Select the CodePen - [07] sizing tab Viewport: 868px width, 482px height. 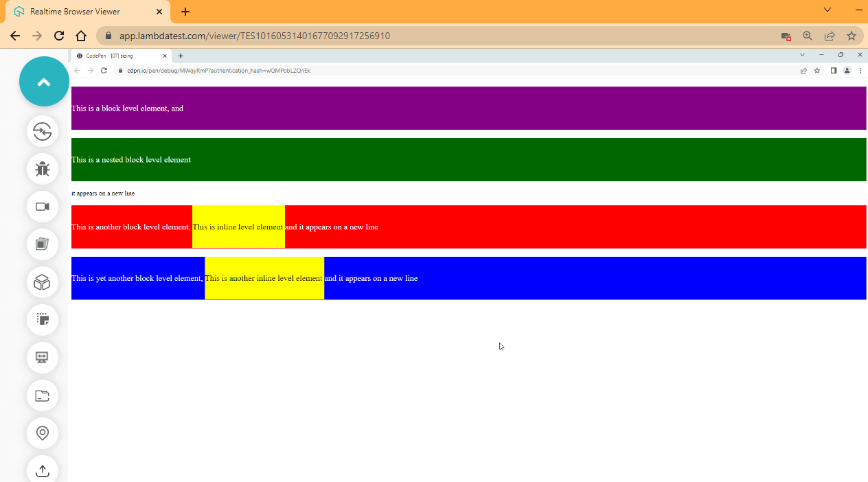coord(121,56)
